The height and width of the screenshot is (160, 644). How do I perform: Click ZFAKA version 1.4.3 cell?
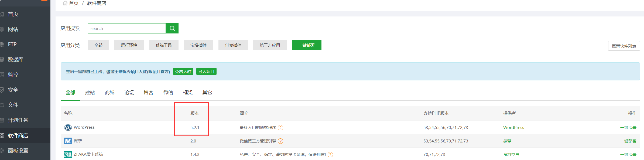[x=195, y=154]
